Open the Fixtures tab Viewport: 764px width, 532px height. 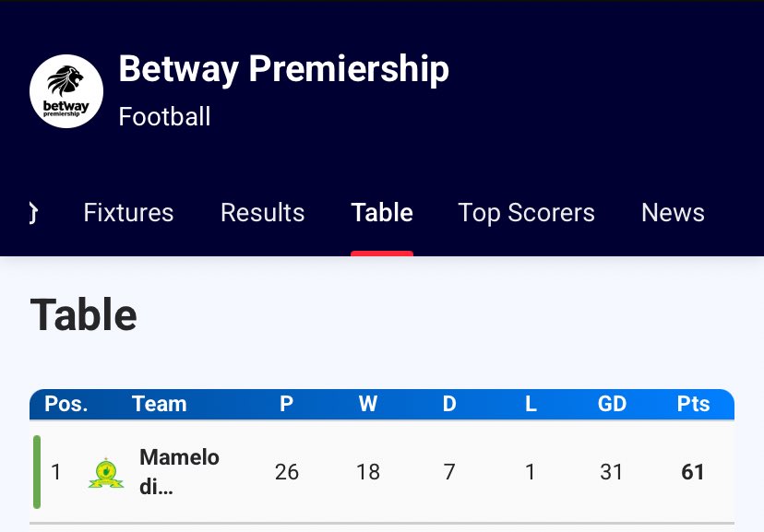coord(128,213)
